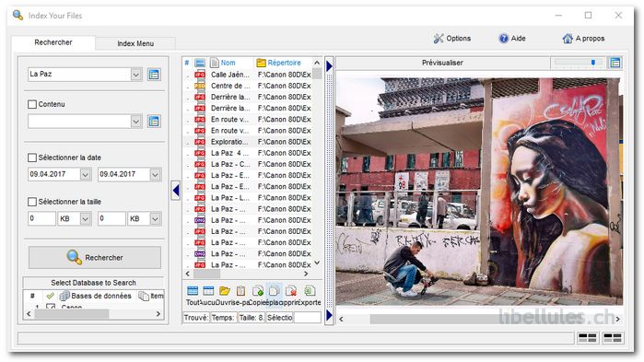This screenshot has height=362, width=644.
Task: Click the results list horizontal scrollbar
Action: coord(247,274)
